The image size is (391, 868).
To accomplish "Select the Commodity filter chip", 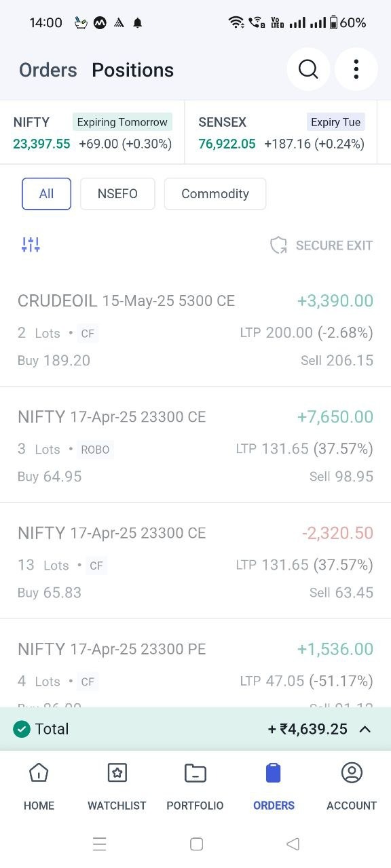I will pos(215,194).
